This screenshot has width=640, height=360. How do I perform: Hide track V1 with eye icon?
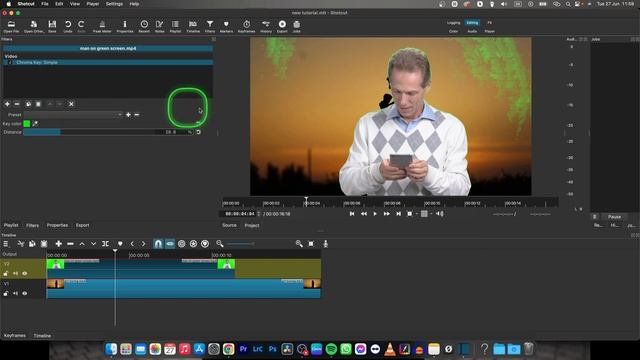click(24, 293)
